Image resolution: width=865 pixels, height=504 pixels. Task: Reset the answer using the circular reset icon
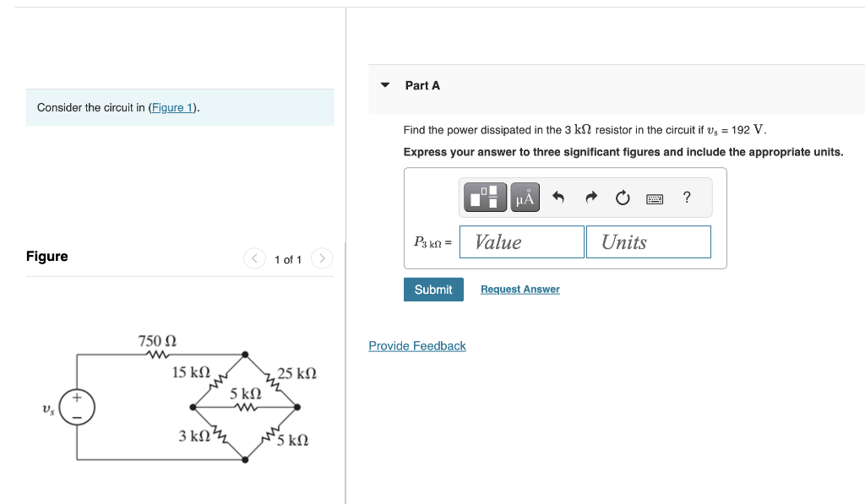click(622, 197)
